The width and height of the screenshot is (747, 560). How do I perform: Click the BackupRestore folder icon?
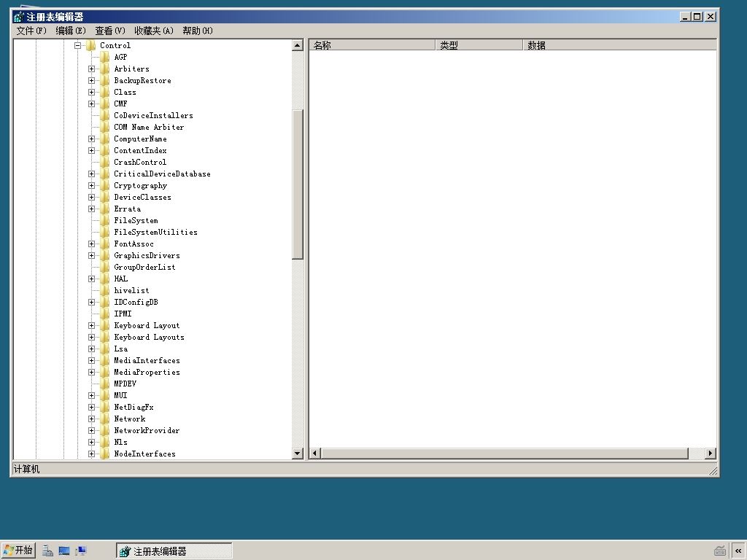tap(105, 80)
